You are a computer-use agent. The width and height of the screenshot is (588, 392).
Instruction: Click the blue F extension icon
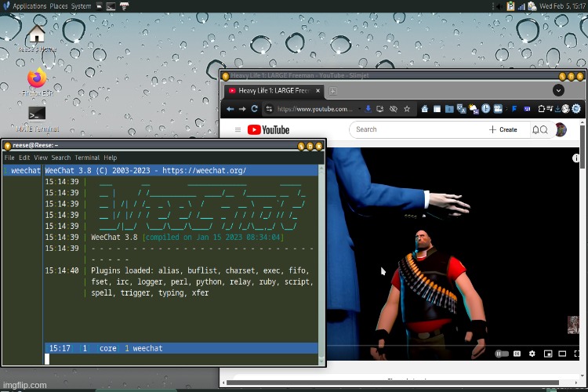(x=514, y=109)
